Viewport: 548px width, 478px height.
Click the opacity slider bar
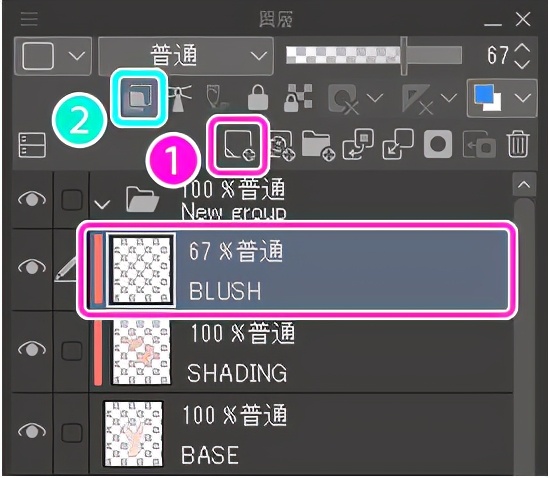374,56
